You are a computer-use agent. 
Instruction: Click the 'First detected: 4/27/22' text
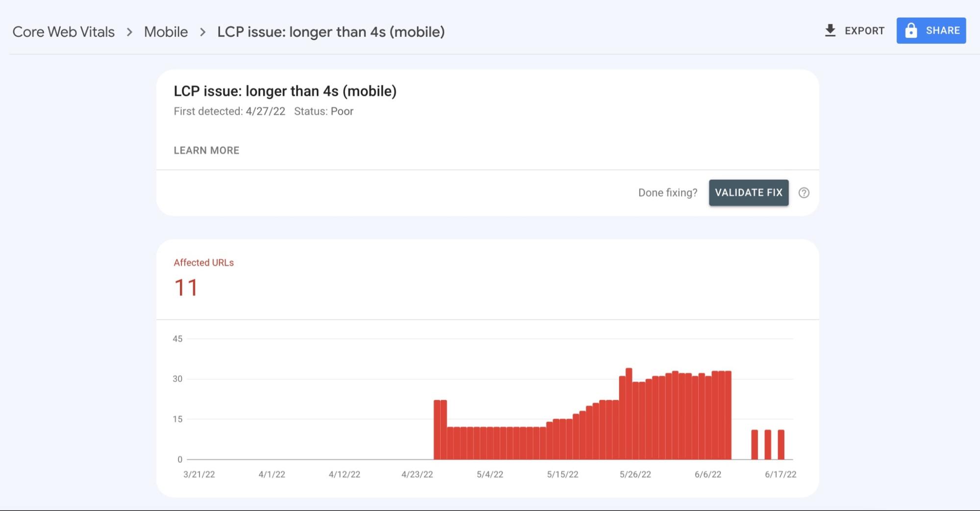pos(229,111)
